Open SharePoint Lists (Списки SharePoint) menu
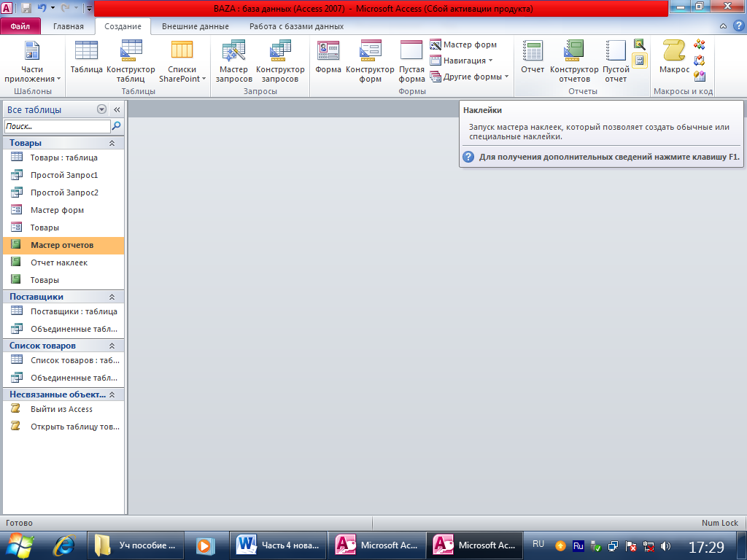 pyautogui.click(x=182, y=61)
